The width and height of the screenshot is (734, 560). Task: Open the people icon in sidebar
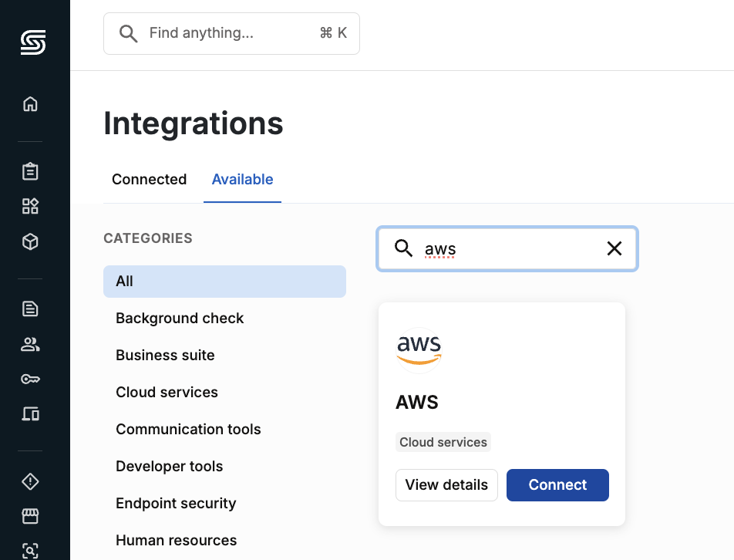coord(30,344)
